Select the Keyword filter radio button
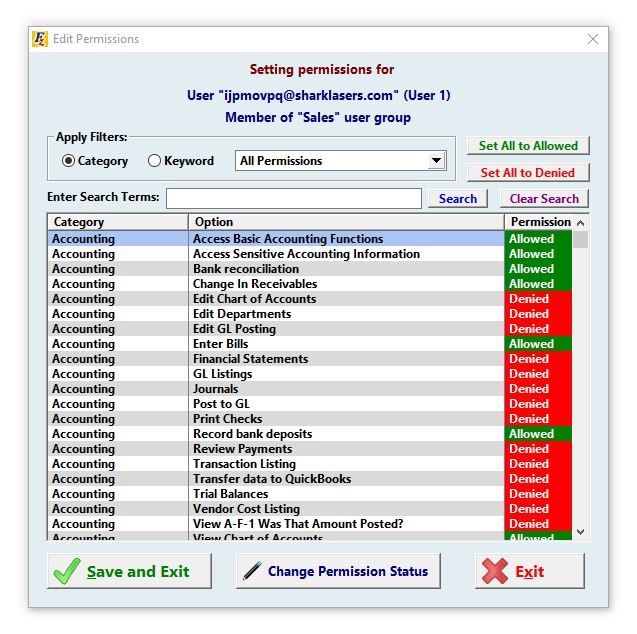This screenshot has width=637, height=634. 154,161
